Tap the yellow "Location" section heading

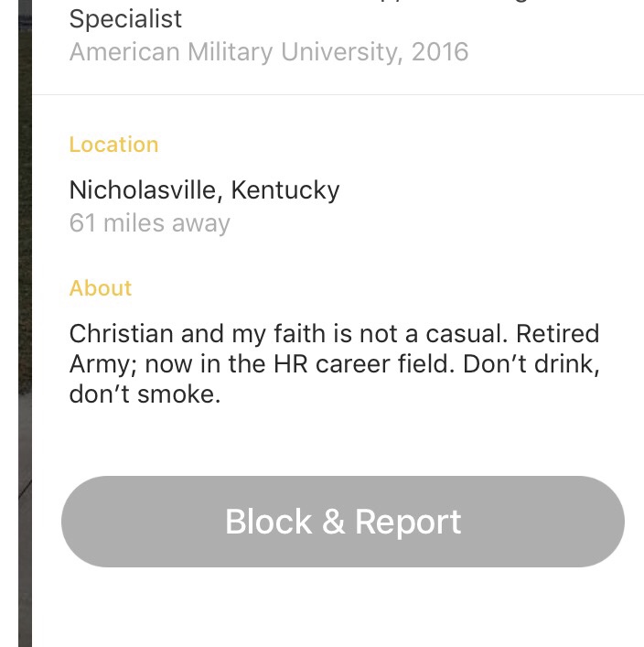(113, 145)
